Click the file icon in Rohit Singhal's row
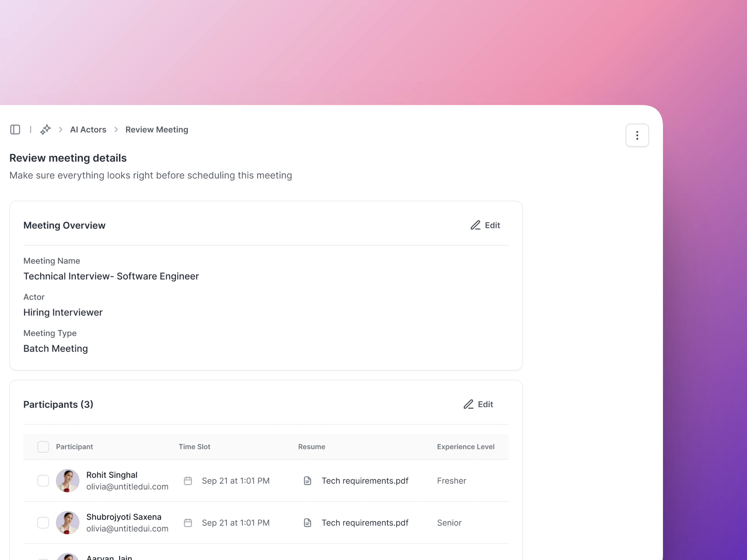Screen dimensions: 747x560 [307, 481]
